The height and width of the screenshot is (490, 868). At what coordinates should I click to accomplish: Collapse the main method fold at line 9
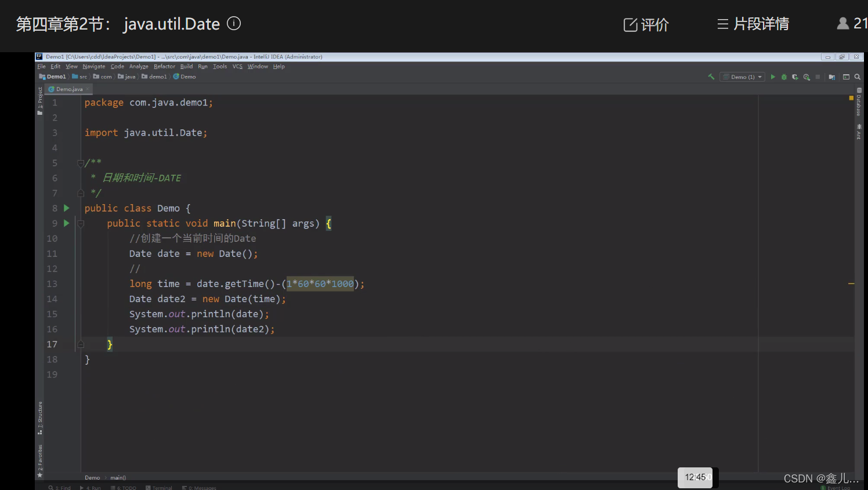tap(81, 223)
